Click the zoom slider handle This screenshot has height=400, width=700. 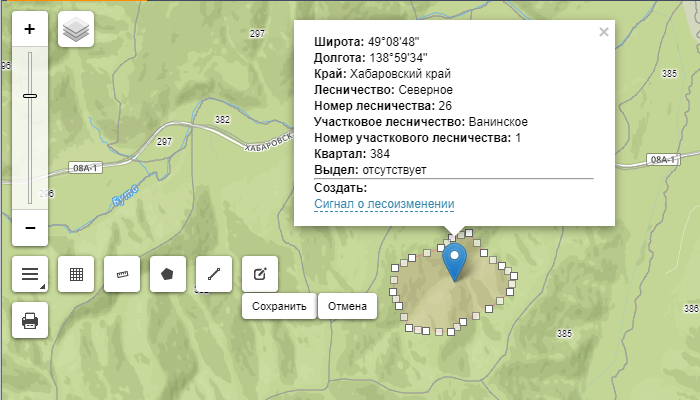30,96
